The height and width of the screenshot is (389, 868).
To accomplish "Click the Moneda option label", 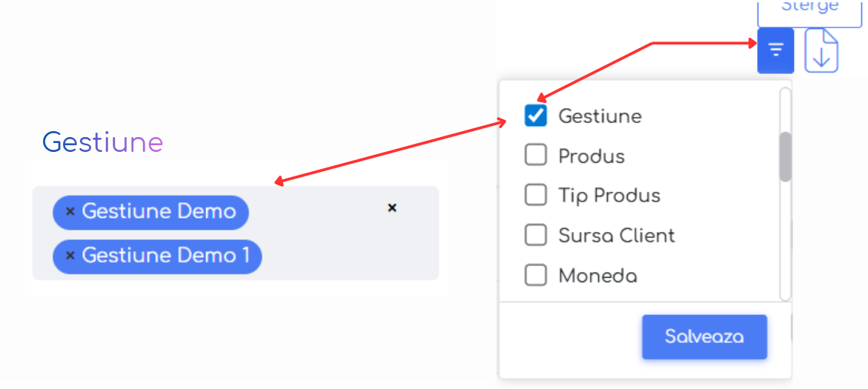I will 597,276.
